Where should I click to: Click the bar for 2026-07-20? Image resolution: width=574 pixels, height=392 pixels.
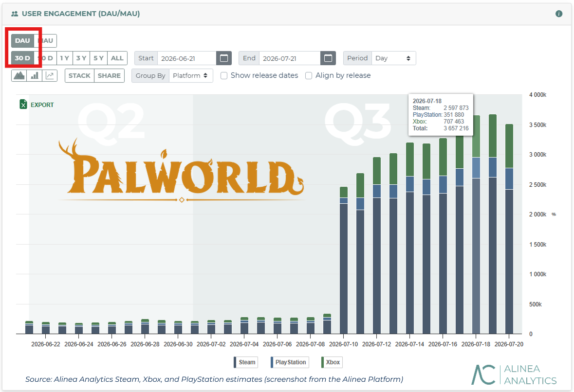[509, 229]
